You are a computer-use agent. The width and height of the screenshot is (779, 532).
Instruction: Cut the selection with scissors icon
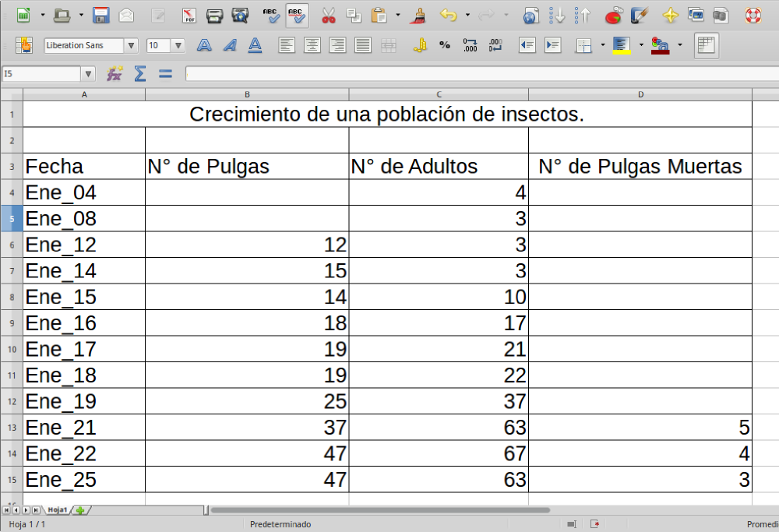click(x=329, y=16)
